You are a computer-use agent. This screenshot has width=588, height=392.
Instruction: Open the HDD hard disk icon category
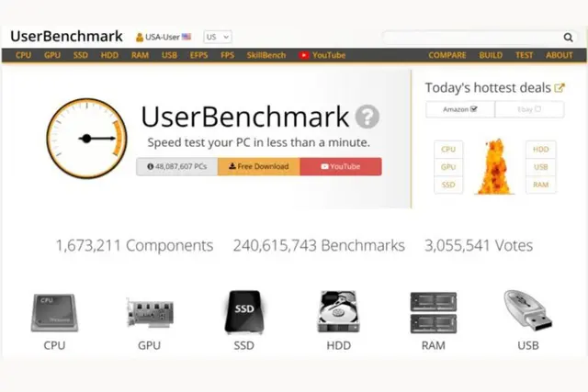(339, 312)
